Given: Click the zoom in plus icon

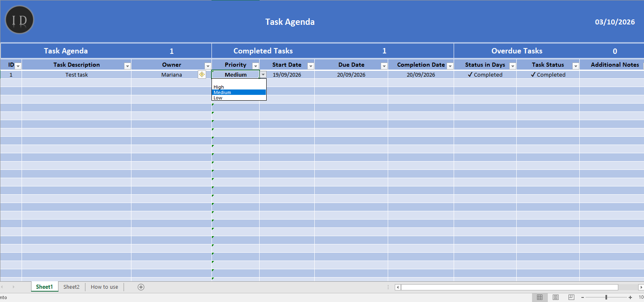Looking at the screenshot, I should click(630, 297).
